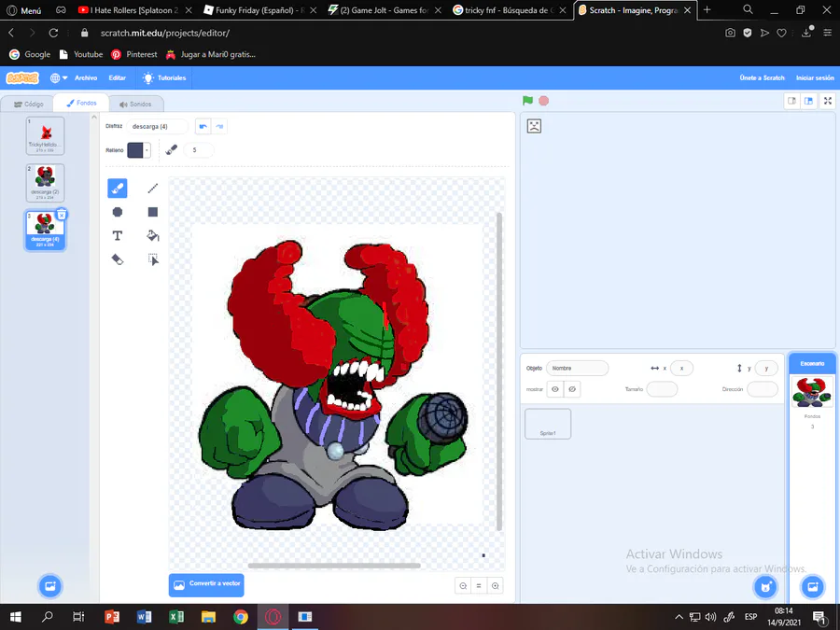Viewport: 840px width, 630px height.
Task: Click the Choose a Backdrop button near stage
Action: click(x=812, y=587)
